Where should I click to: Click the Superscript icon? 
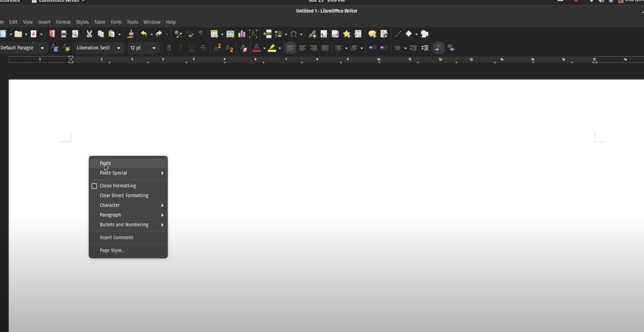[217, 48]
